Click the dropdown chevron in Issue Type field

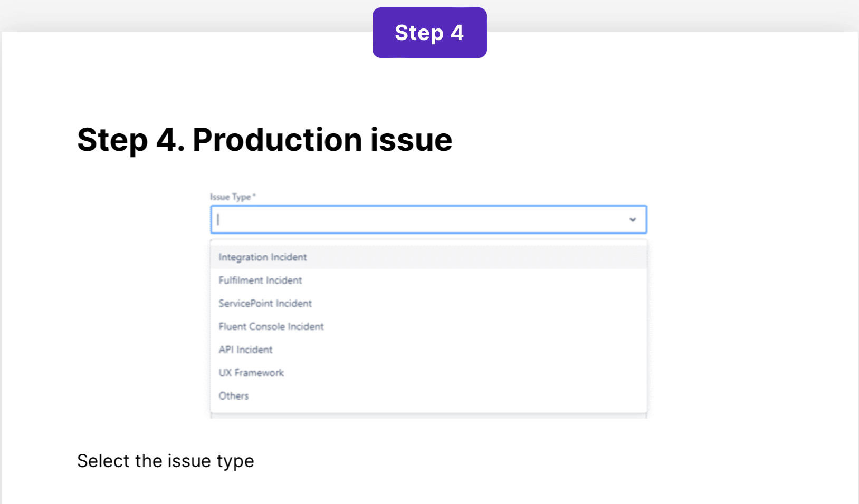click(x=632, y=220)
